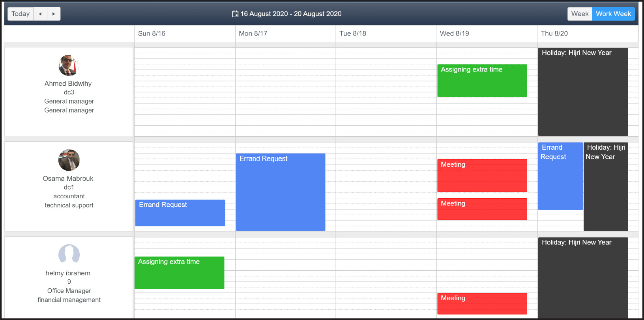Open helmy's Assigning extra time event on Sunday
This screenshot has height=320, width=644.
(180, 273)
